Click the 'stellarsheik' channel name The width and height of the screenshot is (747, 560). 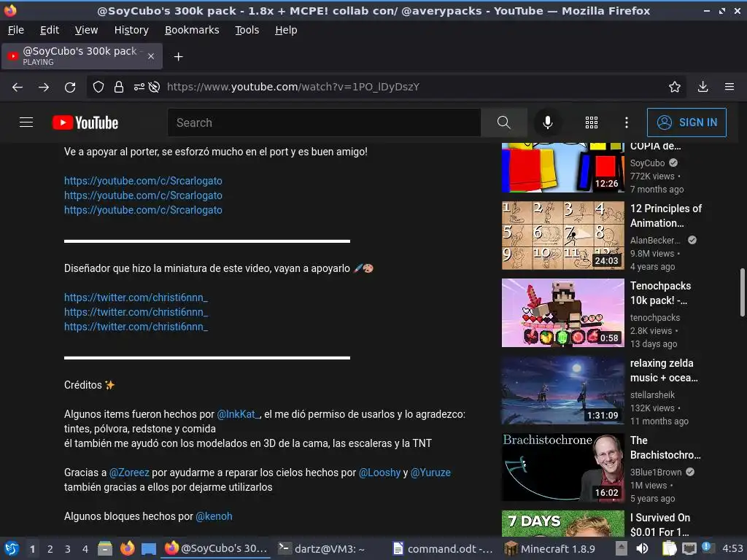coord(653,394)
